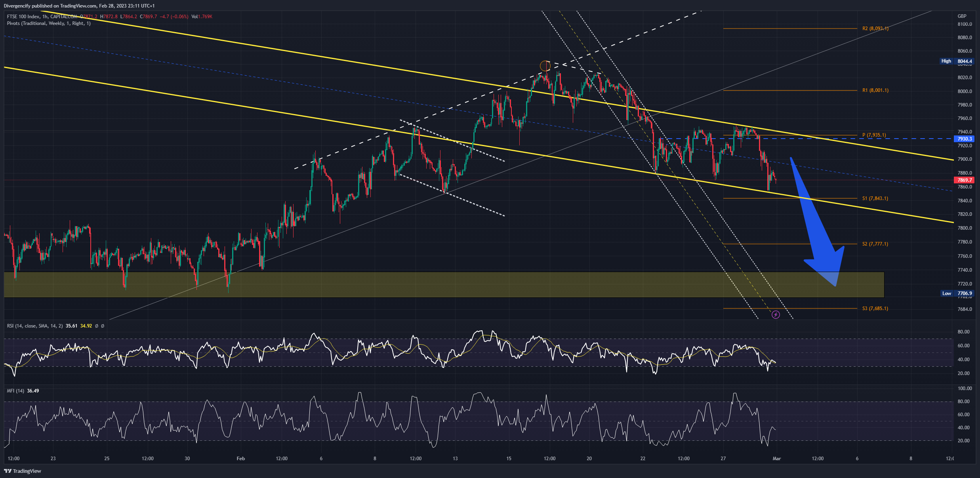Click the Low 7706.9 price label
The width and height of the screenshot is (980, 478).
click(957, 293)
